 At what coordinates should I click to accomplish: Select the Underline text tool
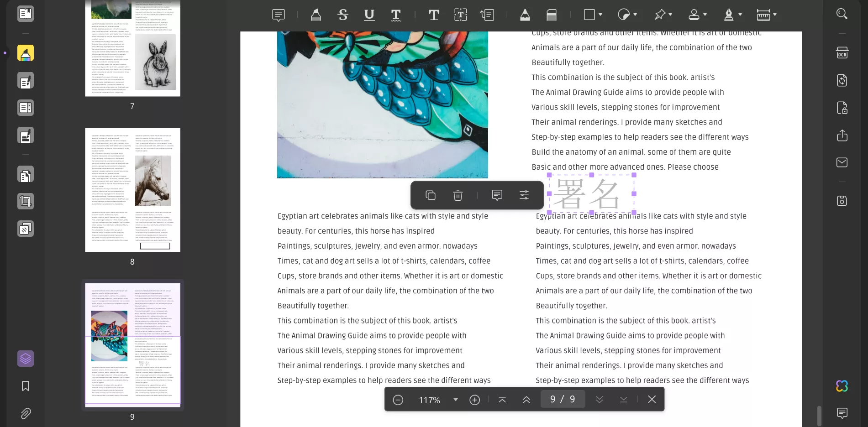click(369, 15)
